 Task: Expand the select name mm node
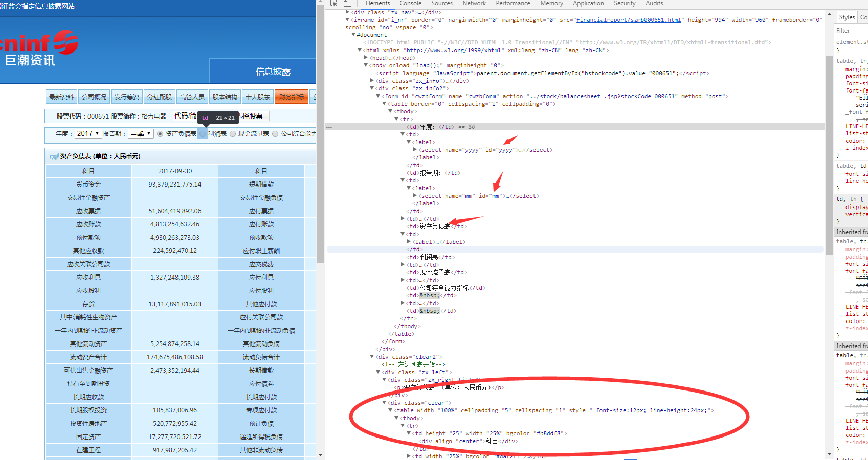[x=415, y=196]
